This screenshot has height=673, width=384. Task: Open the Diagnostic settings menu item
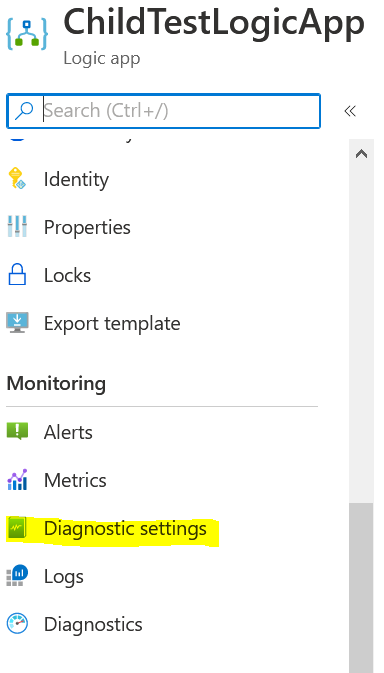(125, 528)
